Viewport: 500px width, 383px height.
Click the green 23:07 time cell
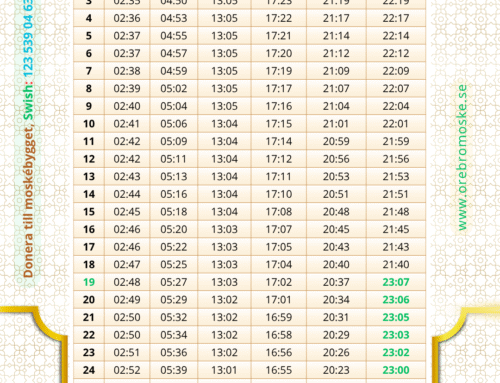tap(396, 282)
